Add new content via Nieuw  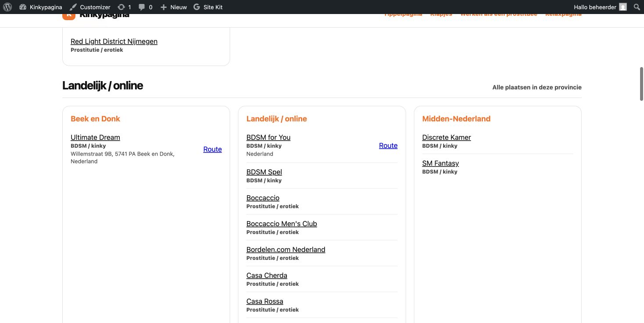[x=174, y=7]
